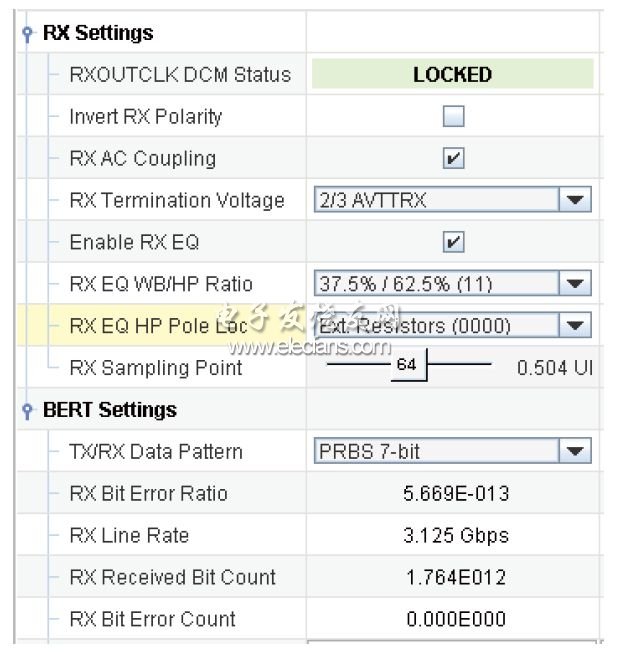Click the 5.669E-013 bit error ratio value
The image size is (618, 653).
point(456,494)
